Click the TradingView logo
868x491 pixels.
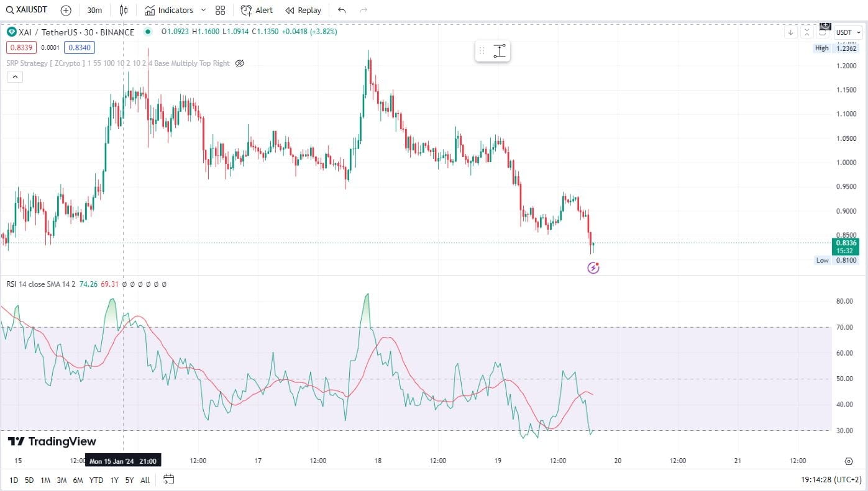click(x=50, y=441)
